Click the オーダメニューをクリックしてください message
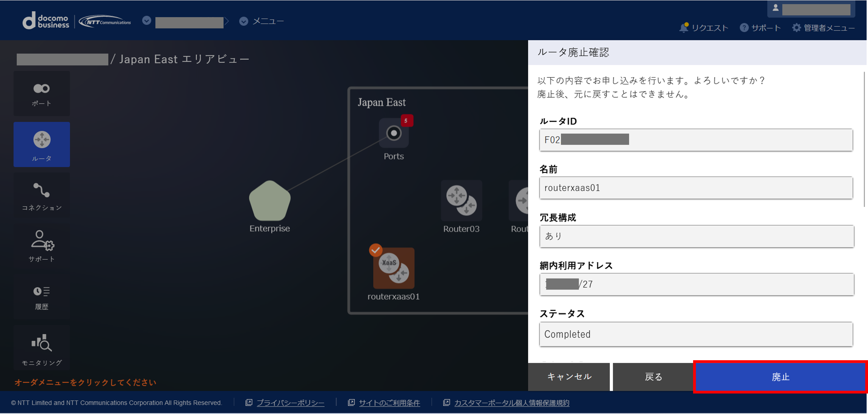This screenshot has width=868, height=414. pos(85,382)
